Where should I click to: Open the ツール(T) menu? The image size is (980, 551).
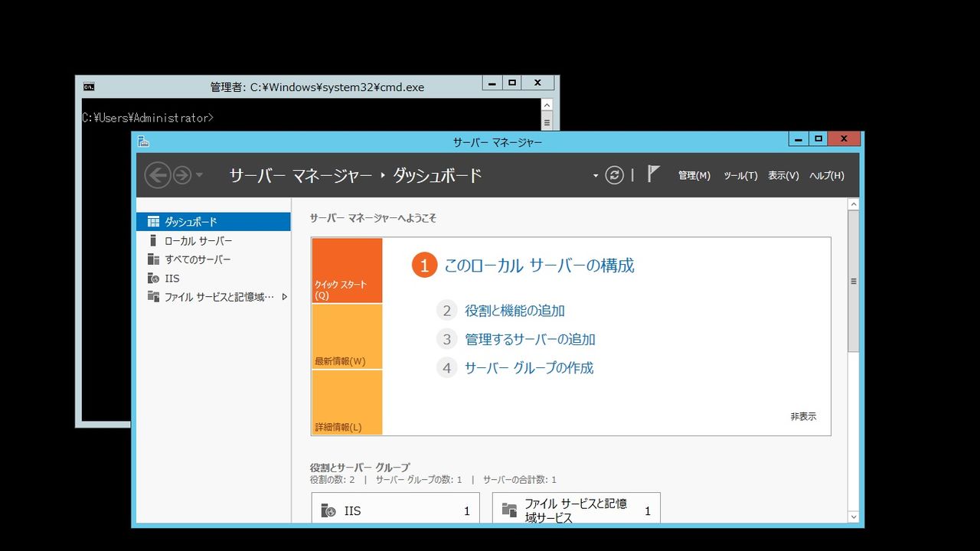click(740, 175)
